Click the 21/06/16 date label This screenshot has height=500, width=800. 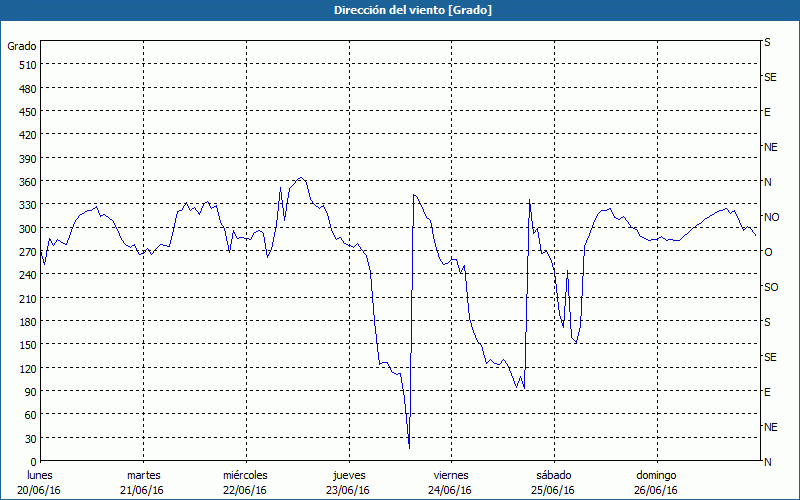point(142,490)
